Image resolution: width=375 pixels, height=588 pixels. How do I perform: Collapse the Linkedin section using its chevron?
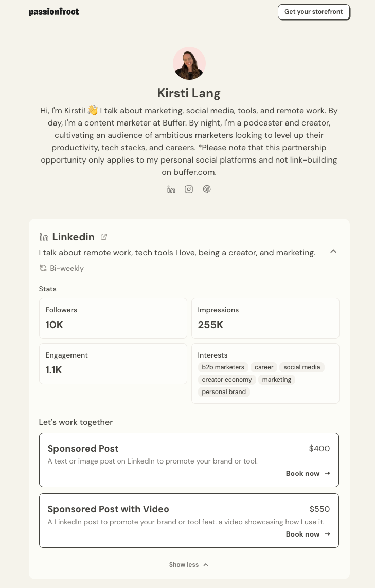(333, 252)
